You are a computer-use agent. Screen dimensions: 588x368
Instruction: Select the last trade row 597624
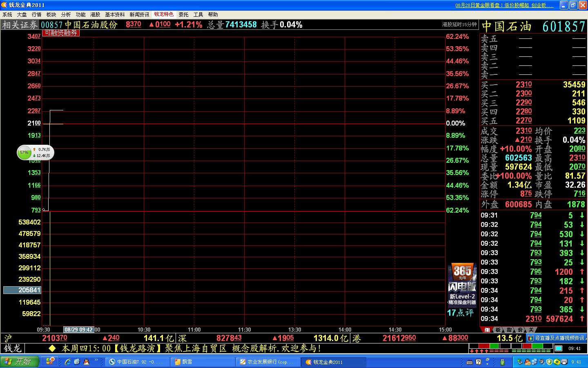[533, 319]
